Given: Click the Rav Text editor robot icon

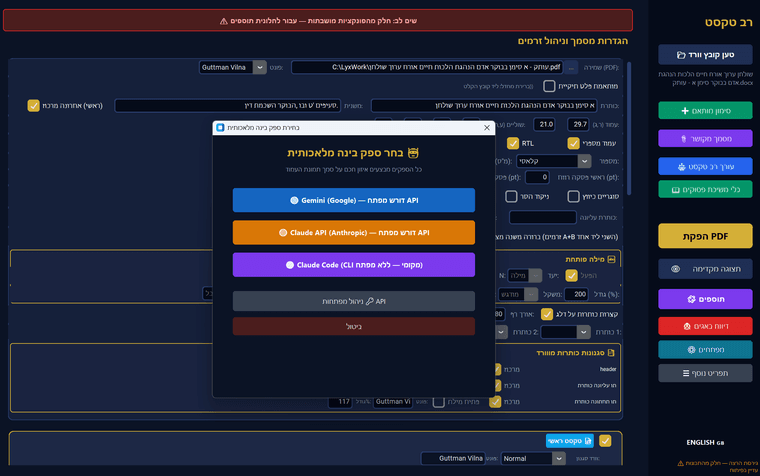Looking at the screenshot, I should pyautogui.click(x=681, y=167).
